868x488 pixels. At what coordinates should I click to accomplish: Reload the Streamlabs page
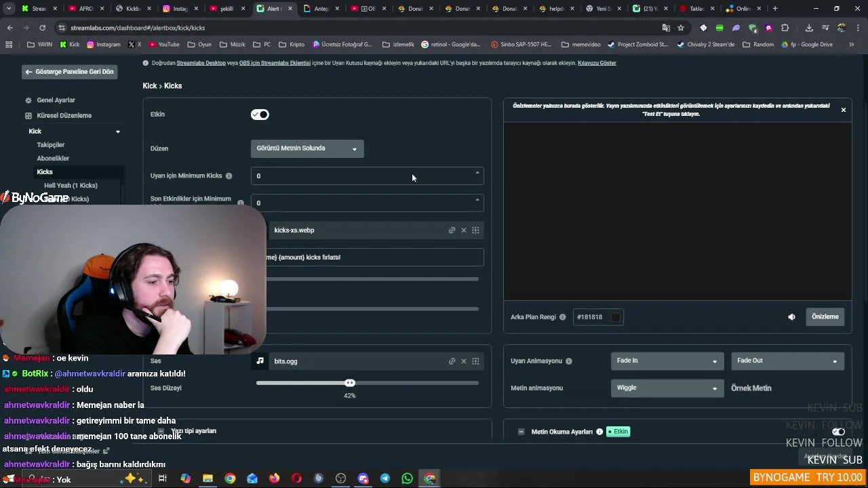42,28
